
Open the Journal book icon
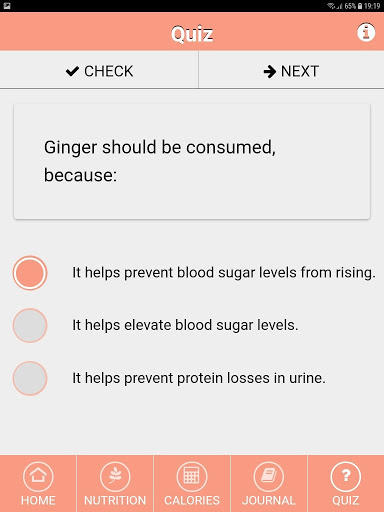click(x=269, y=477)
